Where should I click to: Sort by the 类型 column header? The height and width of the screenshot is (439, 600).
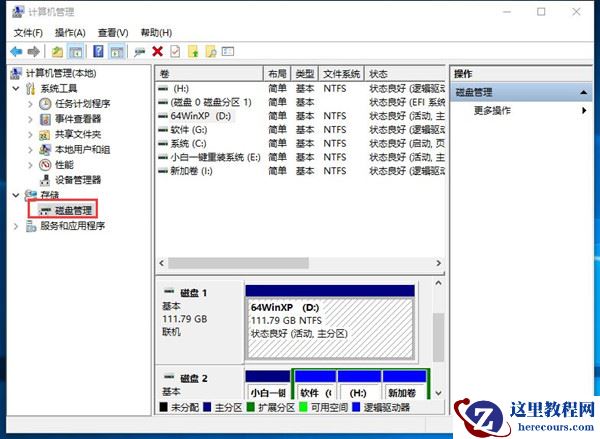click(x=305, y=73)
